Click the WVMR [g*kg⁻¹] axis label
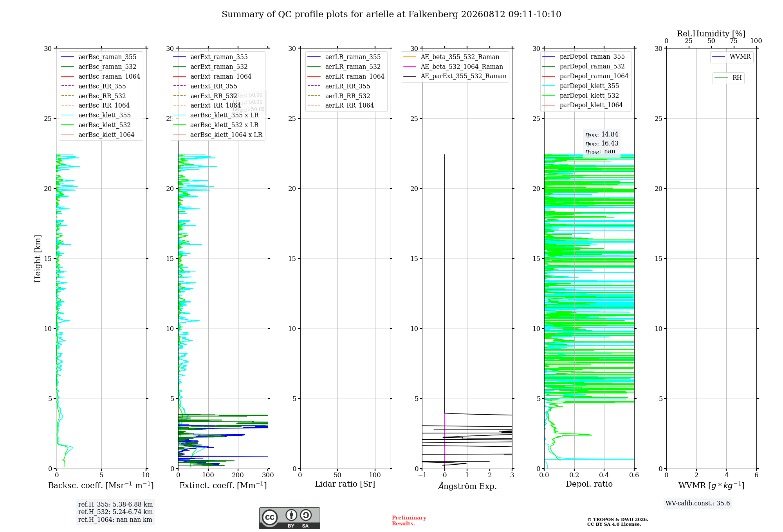Image resolution: width=783 pixels, height=532 pixels. (x=711, y=486)
